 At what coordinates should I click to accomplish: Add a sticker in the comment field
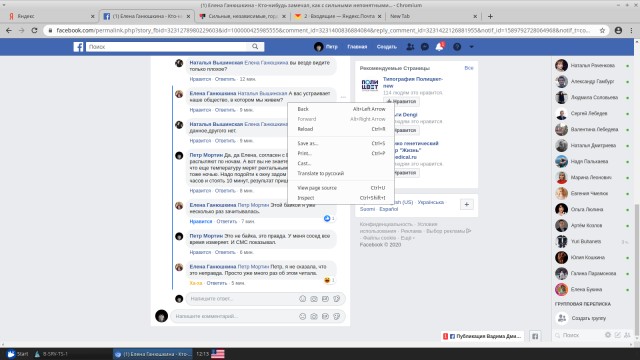tap(337, 316)
